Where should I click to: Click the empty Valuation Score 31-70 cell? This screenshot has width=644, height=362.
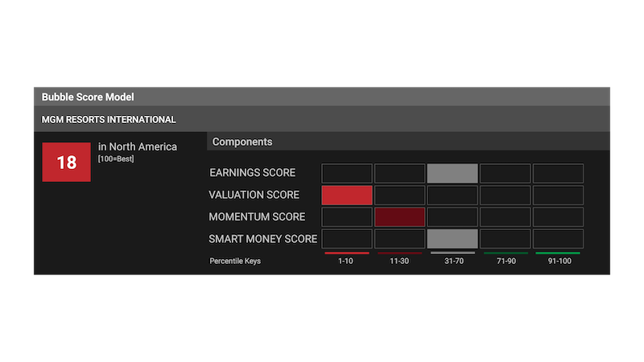pyautogui.click(x=452, y=195)
